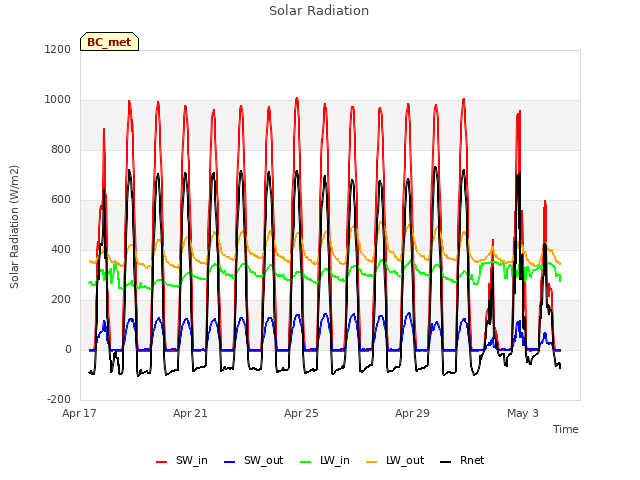Click the Apr 29 x-axis tick label
The height and width of the screenshot is (480, 640).
click(x=412, y=413)
